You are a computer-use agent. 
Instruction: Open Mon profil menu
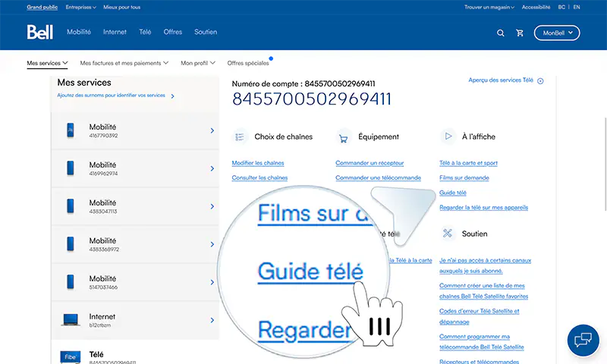point(198,63)
